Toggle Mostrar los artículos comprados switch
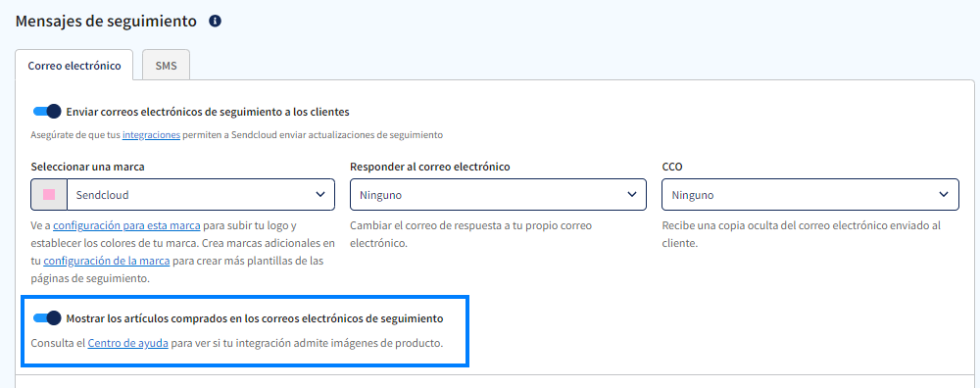 click(x=47, y=318)
